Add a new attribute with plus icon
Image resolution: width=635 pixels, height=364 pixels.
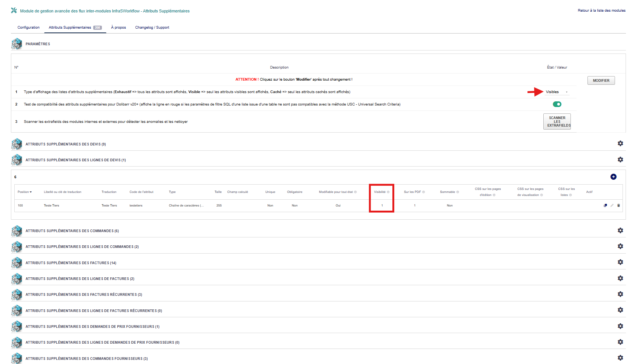pyautogui.click(x=613, y=177)
